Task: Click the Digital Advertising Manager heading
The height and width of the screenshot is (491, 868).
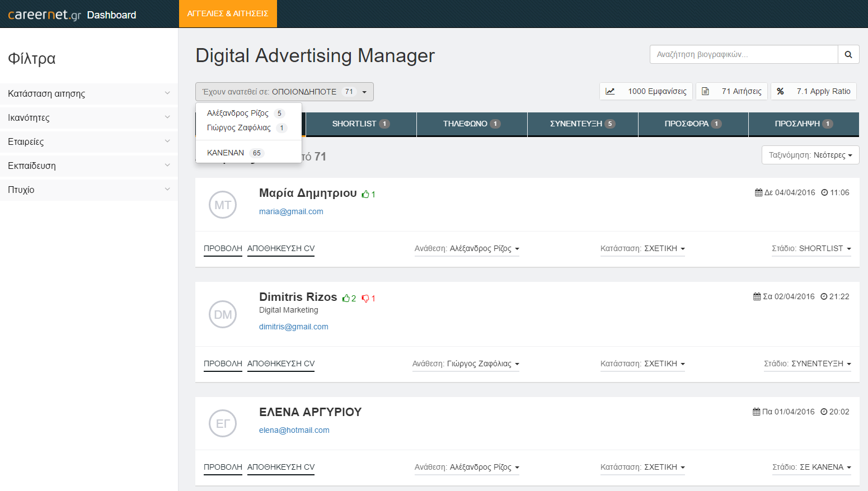Action: click(315, 55)
